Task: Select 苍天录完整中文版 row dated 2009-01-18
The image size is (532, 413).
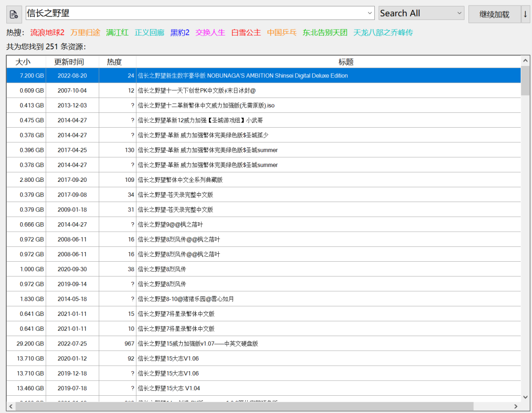Action: coord(264,210)
